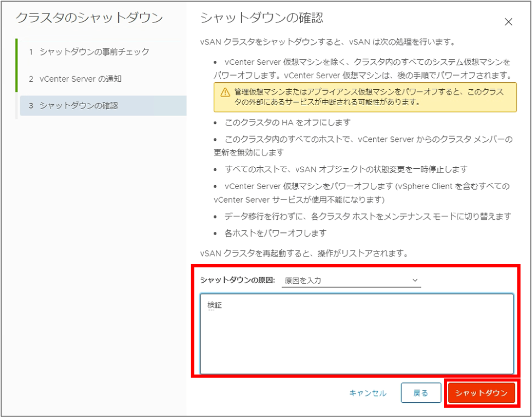
Task: Confirm with the red シャットダウン button
Action: (481, 393)
